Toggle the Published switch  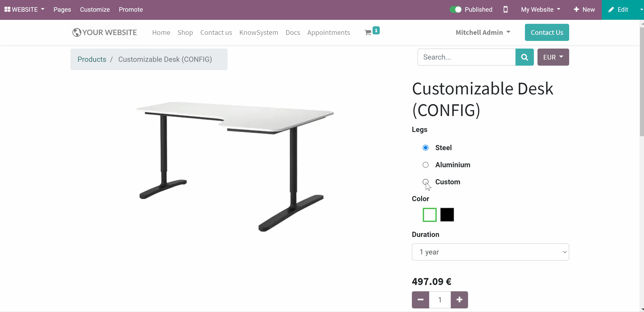(455, 9)
